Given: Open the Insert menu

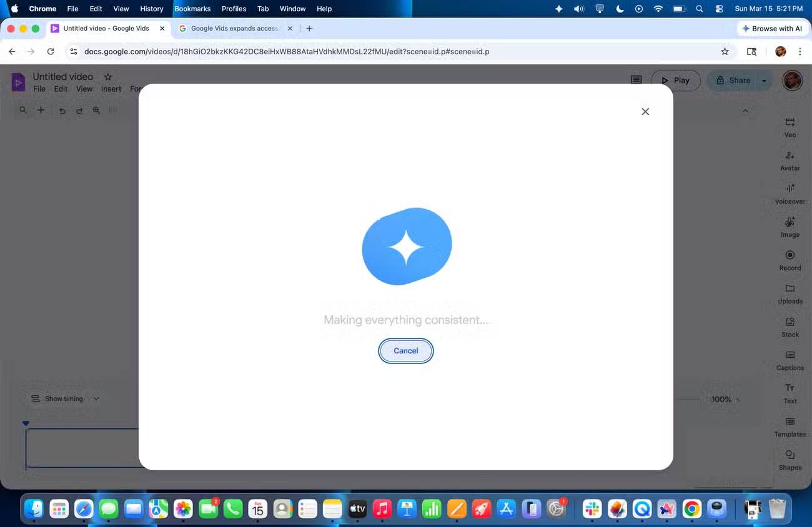Looking at the screenshot, I should [111, 89].
